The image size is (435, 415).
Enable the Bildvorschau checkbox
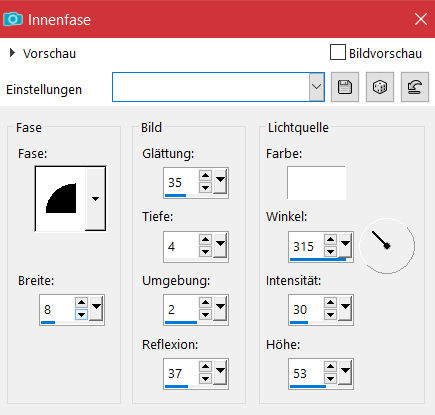click(337, 53)
